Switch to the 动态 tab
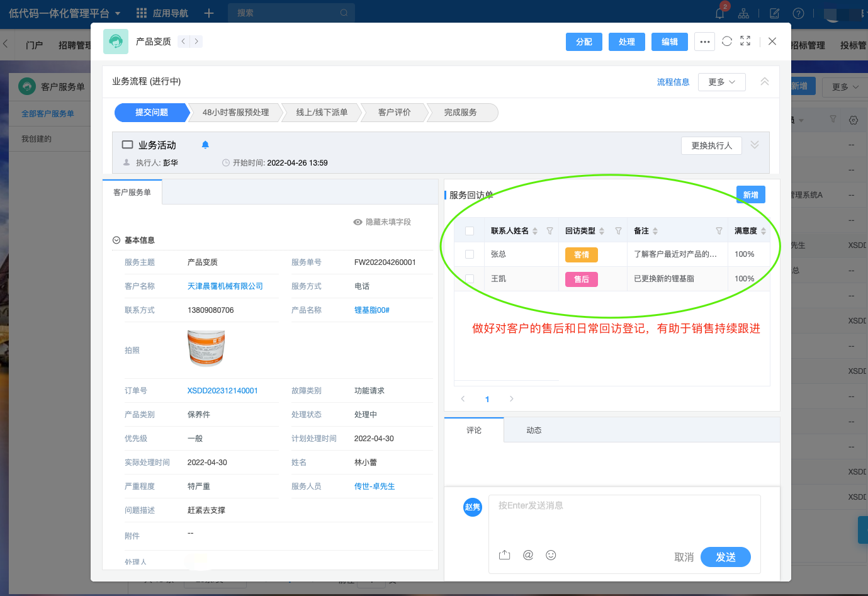 533,430
